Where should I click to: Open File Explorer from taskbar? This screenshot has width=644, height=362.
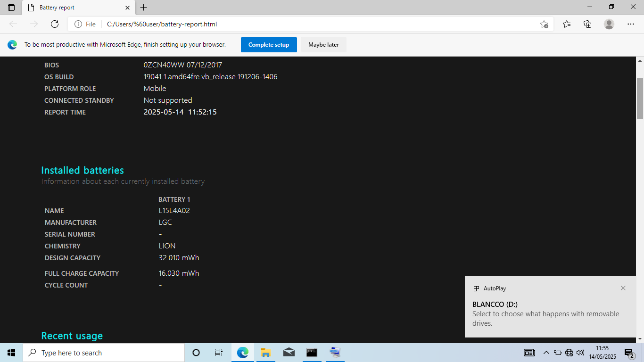click(265, 353)
